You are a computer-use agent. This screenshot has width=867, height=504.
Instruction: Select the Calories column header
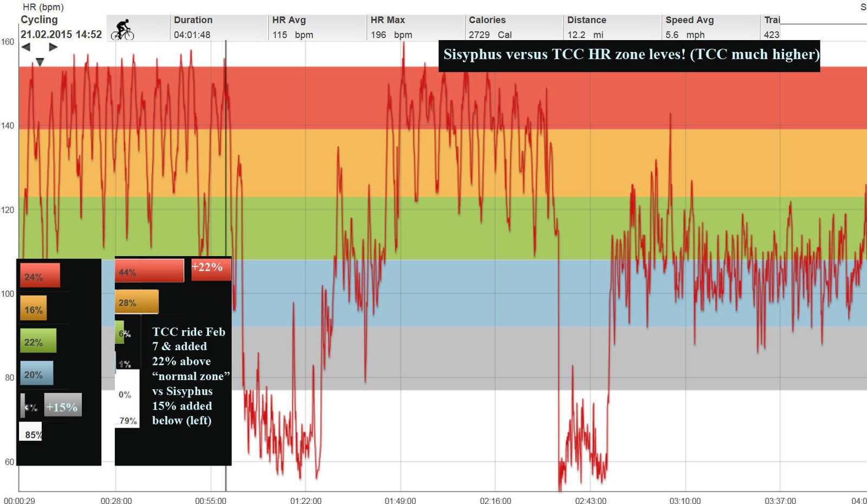point(487,20)
